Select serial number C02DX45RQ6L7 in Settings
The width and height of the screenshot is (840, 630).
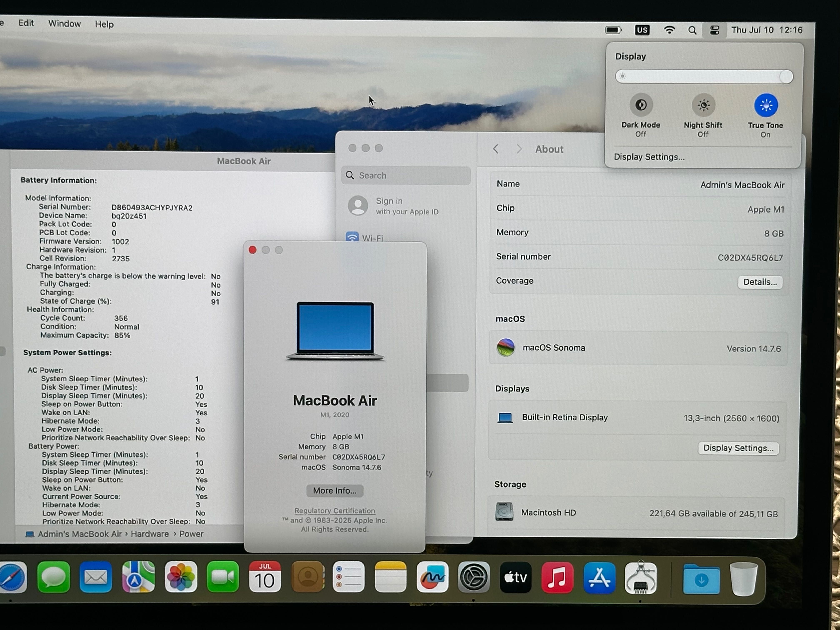tap(750, 258)
